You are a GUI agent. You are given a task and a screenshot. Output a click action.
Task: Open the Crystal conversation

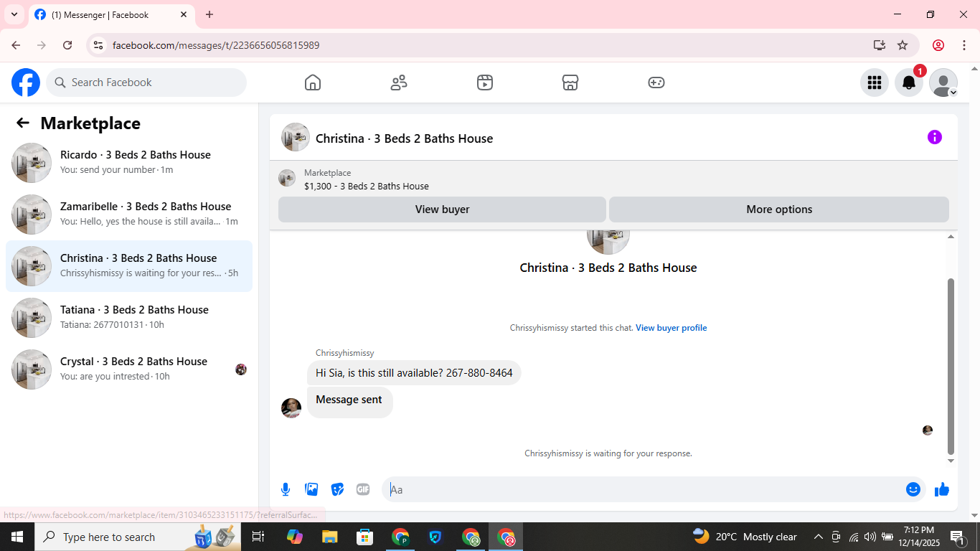(x=129, y=369)
